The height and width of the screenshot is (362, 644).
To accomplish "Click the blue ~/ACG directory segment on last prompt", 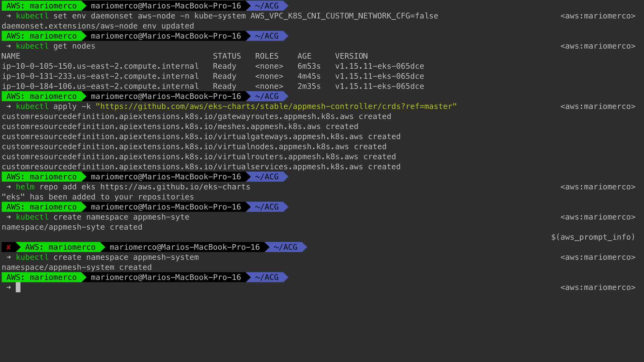I will click(267, 278).
